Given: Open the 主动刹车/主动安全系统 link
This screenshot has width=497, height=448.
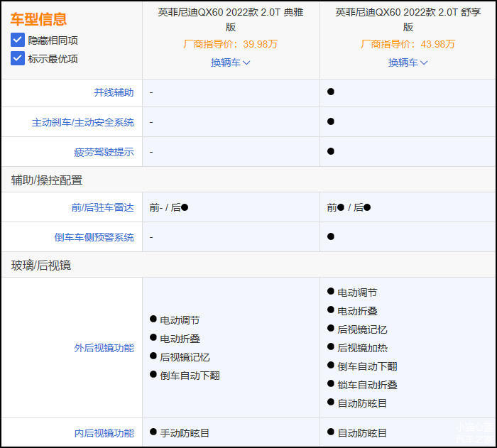Looking at the screenshot, I should pos(83,122).
